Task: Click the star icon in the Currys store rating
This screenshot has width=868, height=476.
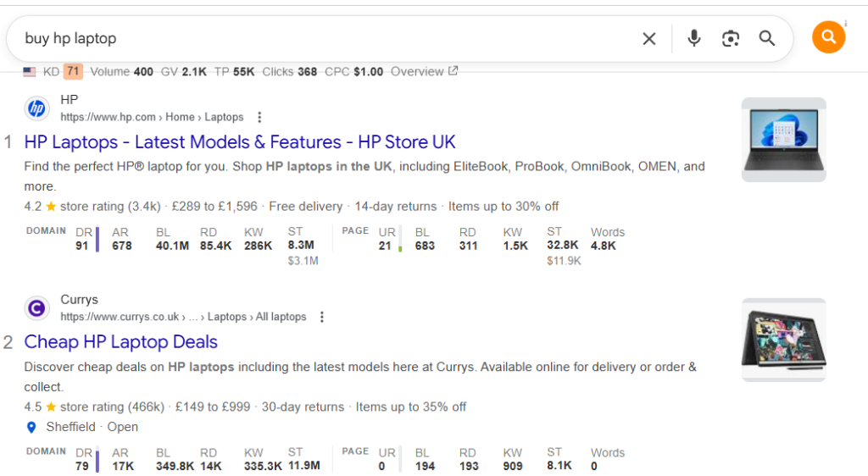Action: click(51, 407)
